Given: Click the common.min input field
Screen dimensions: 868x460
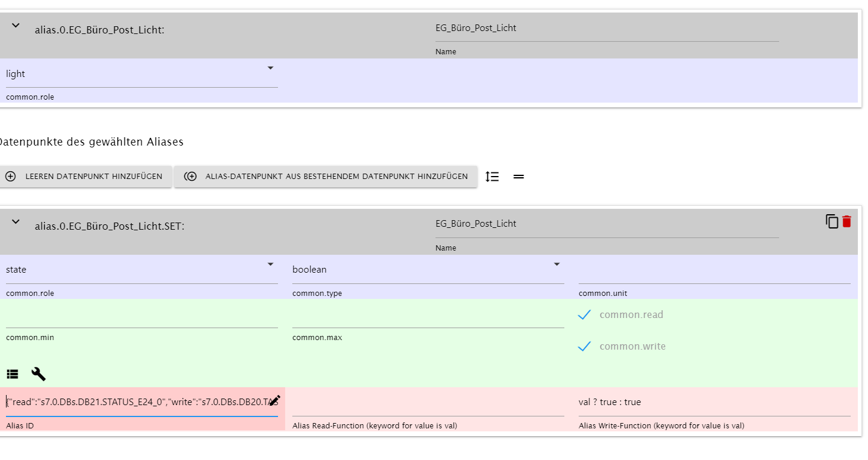Looking at the screenshot, I should click(x=141, y=316).
